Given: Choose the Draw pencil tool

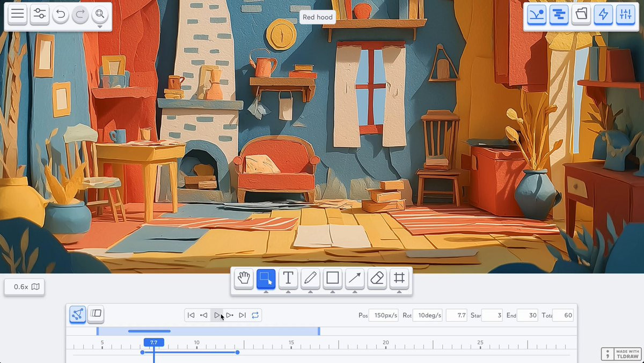Looking at the screenshot, I should [x=310, y=278].
